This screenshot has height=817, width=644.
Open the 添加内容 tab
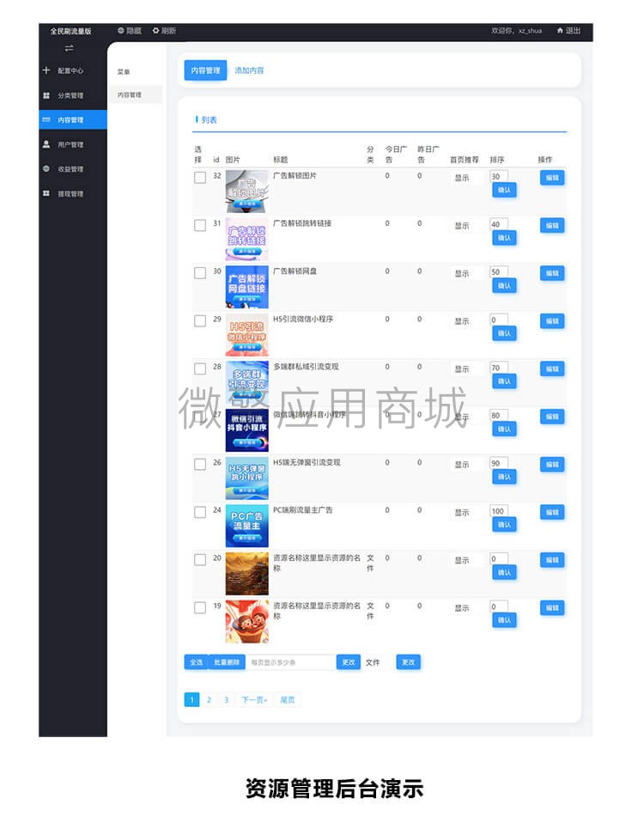tap(249, 70)
